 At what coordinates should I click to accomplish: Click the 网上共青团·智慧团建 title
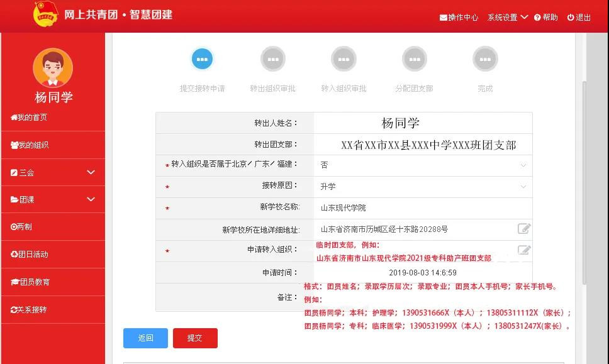tap(118, 14)
